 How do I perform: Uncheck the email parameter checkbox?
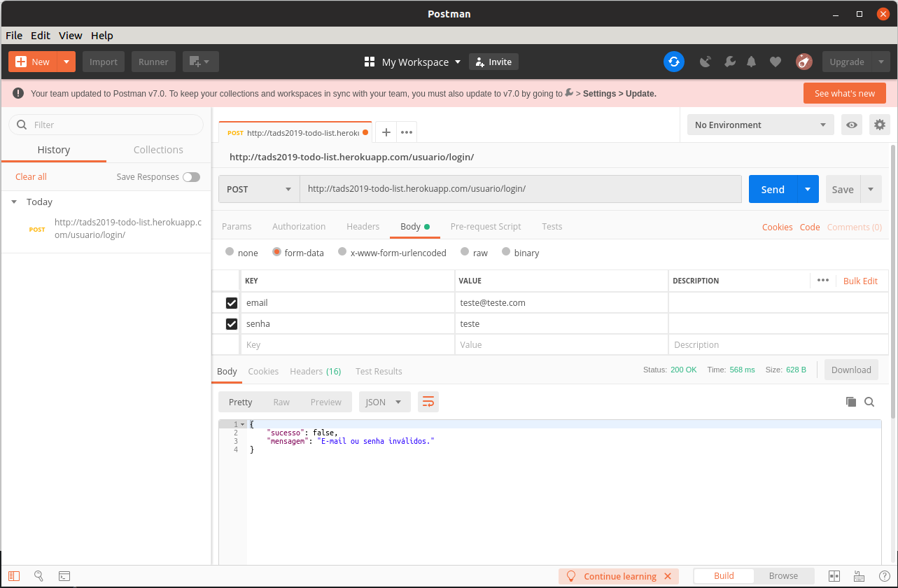(x=232, y=302)
